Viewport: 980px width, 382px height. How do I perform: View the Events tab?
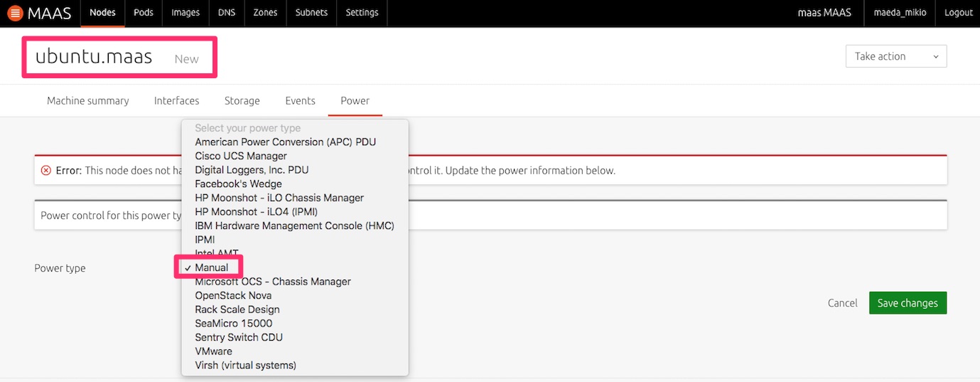click(x=300, y=101)
